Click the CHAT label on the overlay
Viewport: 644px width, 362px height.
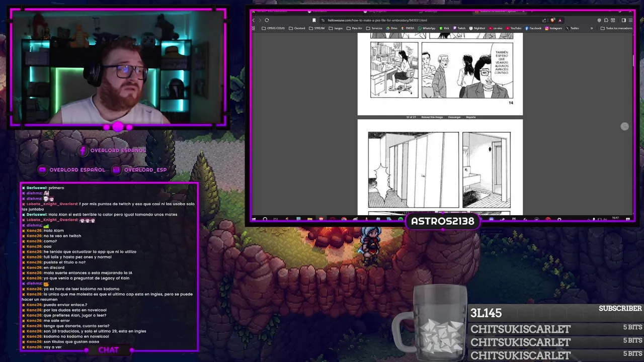click(109, 350)
